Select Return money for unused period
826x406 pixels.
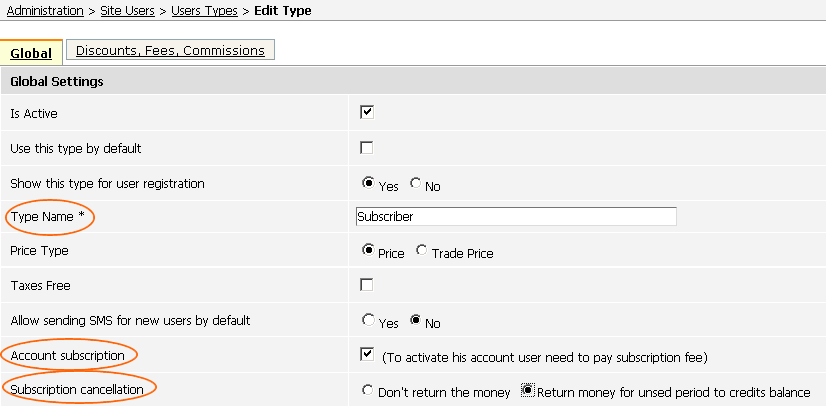tap(528, 390)
